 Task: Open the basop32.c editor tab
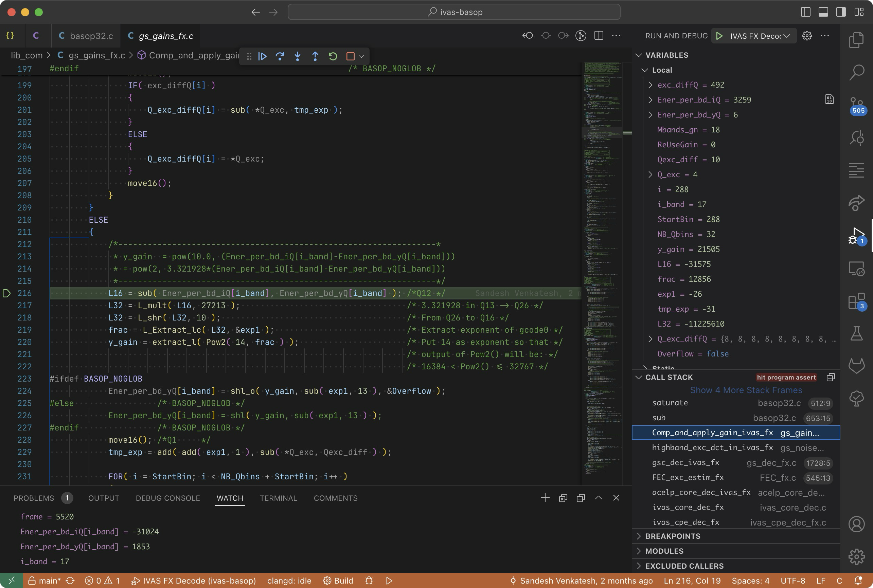coord(91,36)
